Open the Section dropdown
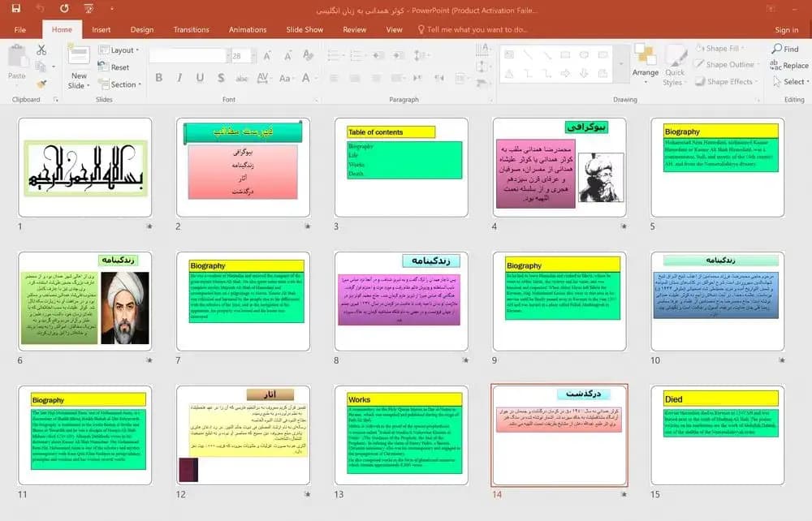 tap(119, 84)
